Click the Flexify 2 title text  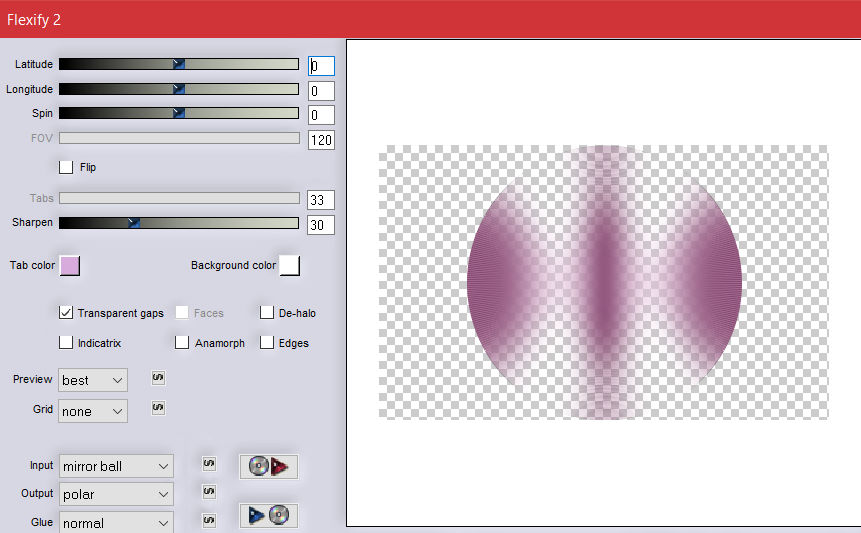[33, 20]
